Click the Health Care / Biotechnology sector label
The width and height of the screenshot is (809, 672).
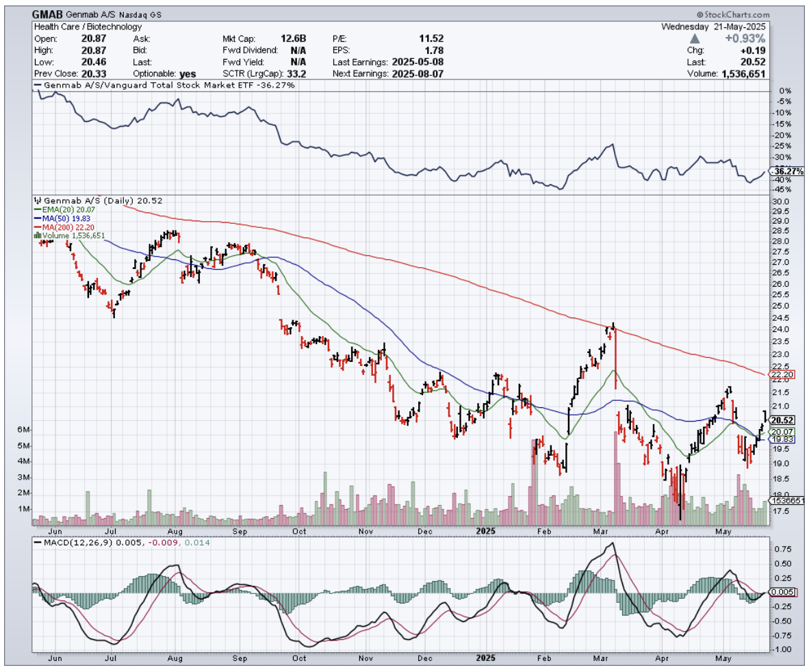[x=88, y=27]
